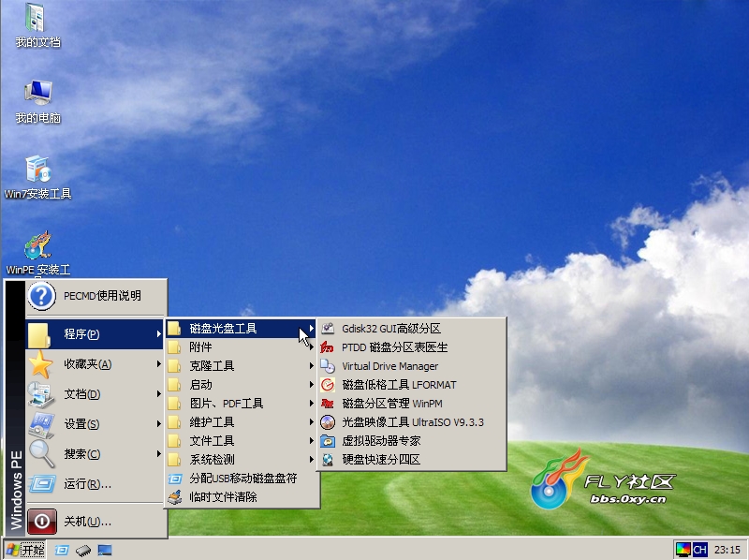Open the 附件 menu entry
Screen dimensions: 749x560
tap(241, 347)
